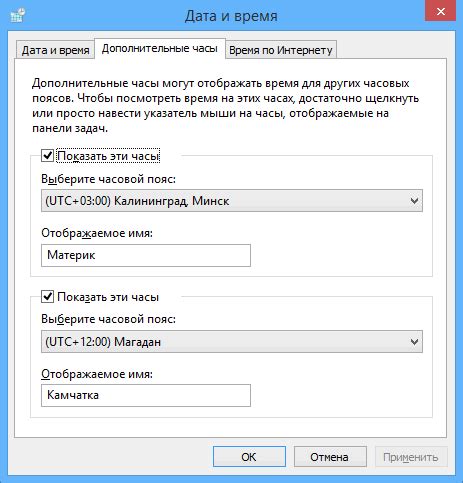Viewport: 463px width, 483px height.
Task: Click the Камчатка display name field
Action: (146, 395)
